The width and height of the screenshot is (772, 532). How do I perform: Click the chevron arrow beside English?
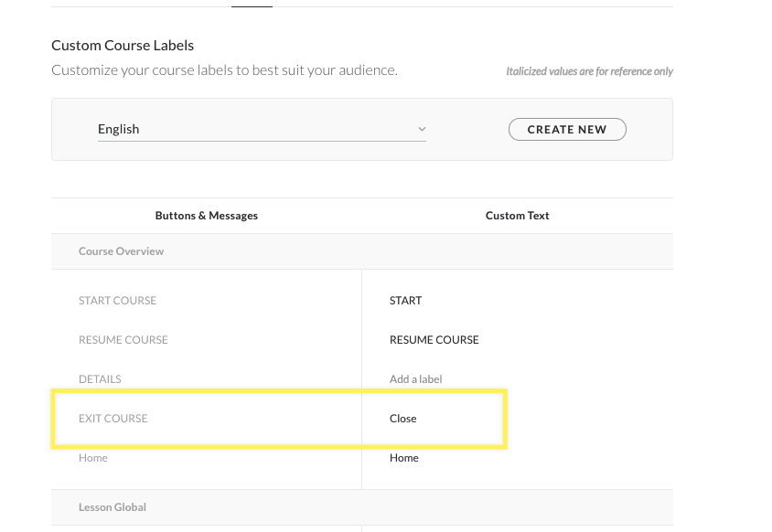[422, 130]
